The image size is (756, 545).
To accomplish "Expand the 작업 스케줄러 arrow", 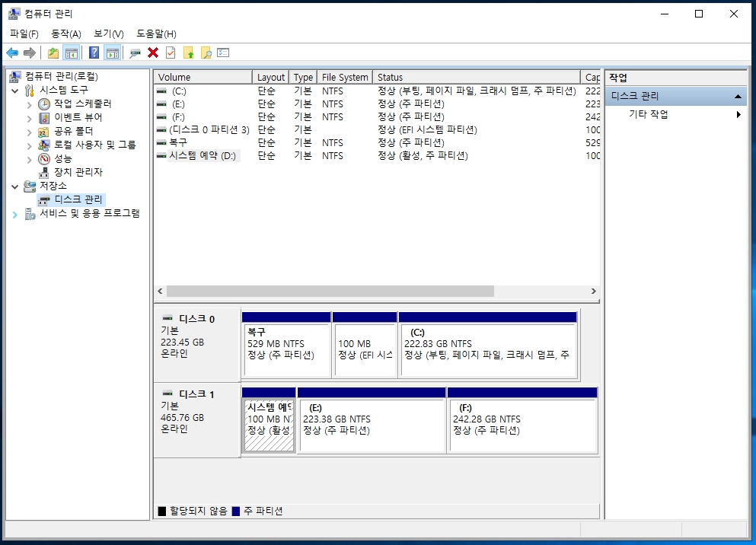I will (30, 104).
